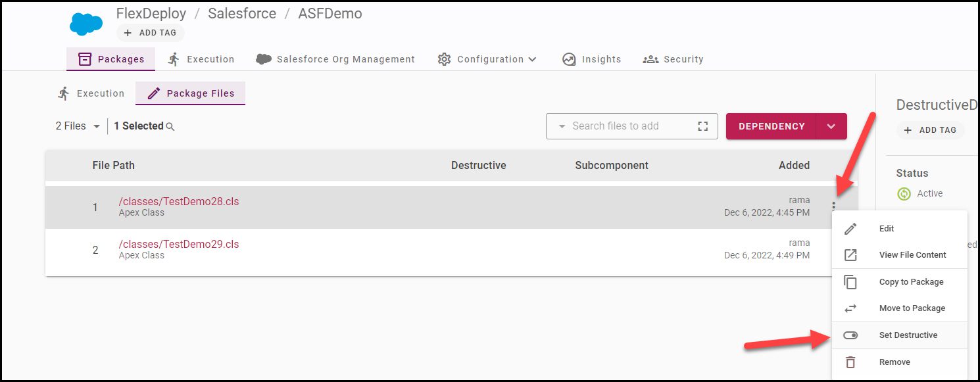This screenshot has height=382, width=980.
Task: Open Salesforce Org Management tab
Action: [335, 59]
